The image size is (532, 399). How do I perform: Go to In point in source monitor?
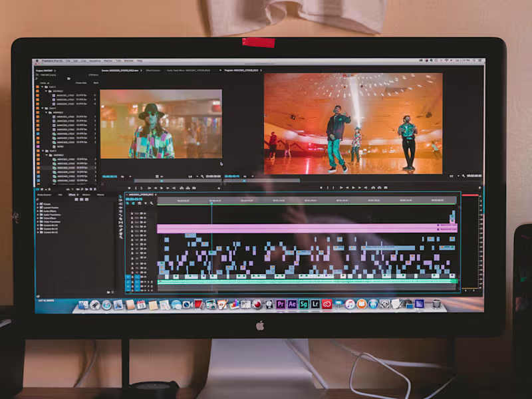pyautogui.click(x=149, y=188)
